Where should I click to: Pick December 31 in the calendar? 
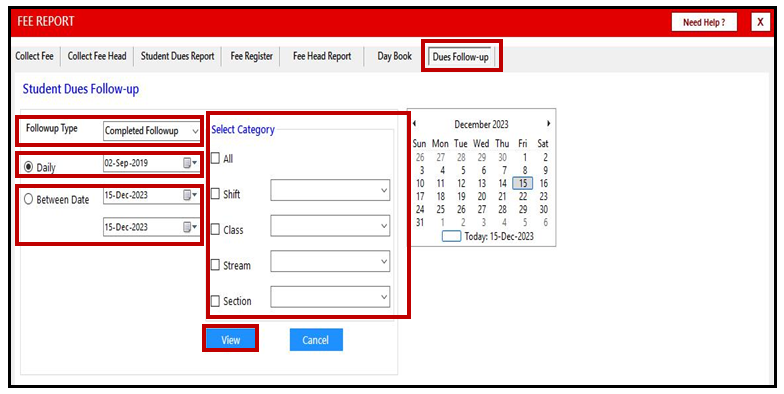click(420, 222)
